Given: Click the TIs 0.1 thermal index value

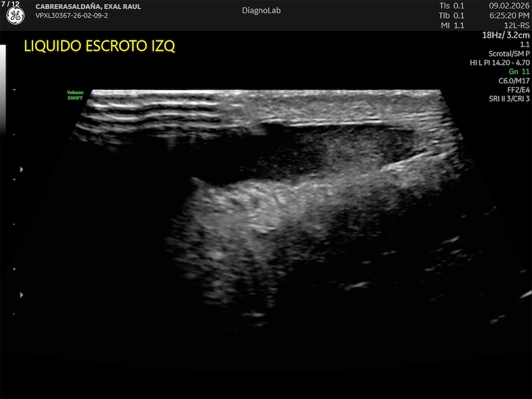Looking at the screenshot, I should (452, 5).
